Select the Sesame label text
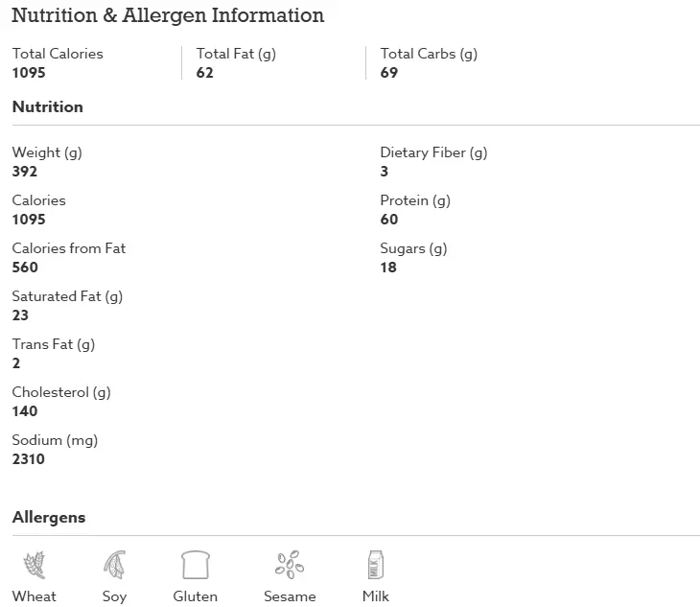The height and width of the screenshot is (607, 700). 290,596
